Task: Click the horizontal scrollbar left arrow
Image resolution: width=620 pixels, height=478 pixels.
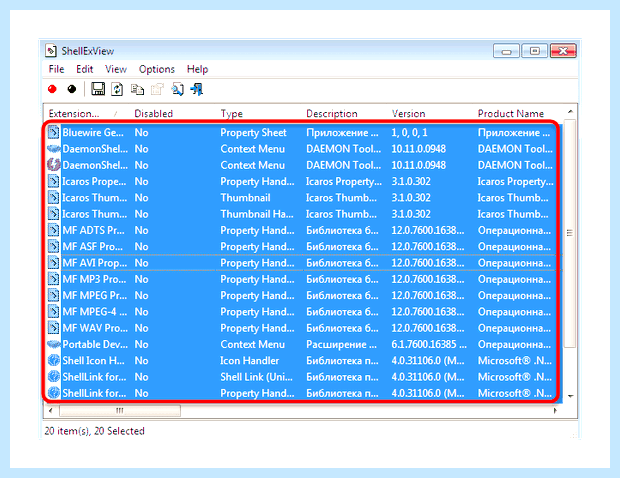Action: [50, 411]
